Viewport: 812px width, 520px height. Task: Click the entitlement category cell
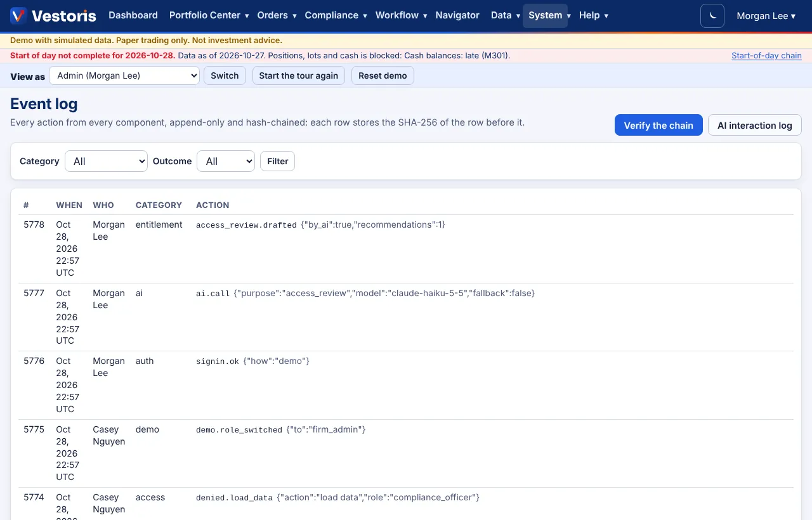tap(159, 224)
